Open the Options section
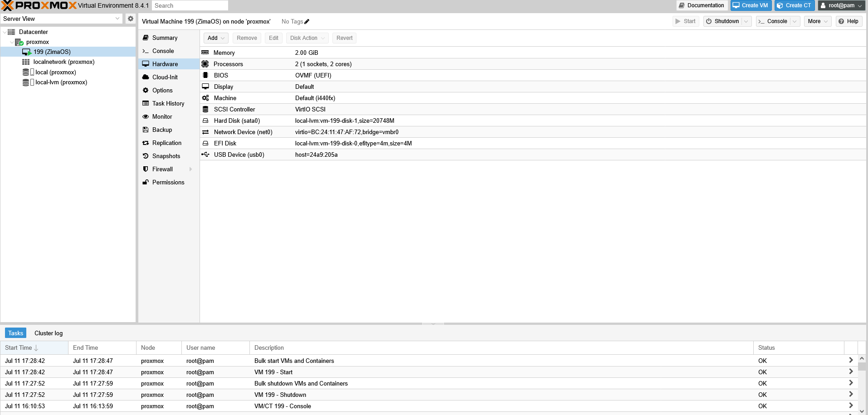The image size is (868, 415). (169, 90)
